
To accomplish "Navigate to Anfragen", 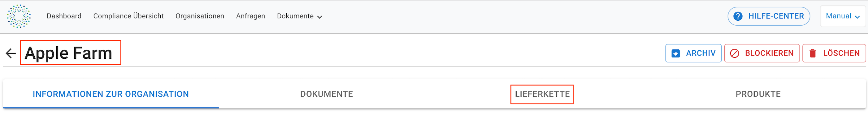I will point(251,16).
